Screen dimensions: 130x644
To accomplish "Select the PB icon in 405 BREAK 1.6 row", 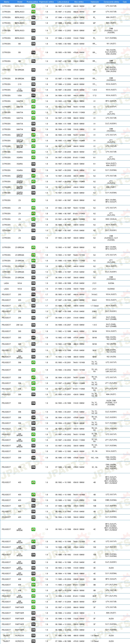I will coord(33,529).
